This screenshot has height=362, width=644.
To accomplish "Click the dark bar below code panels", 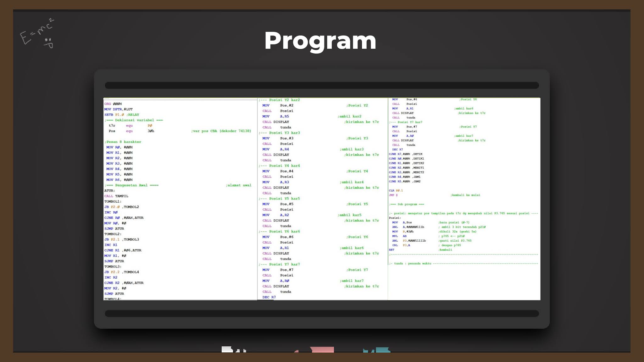I will [322, 313].
